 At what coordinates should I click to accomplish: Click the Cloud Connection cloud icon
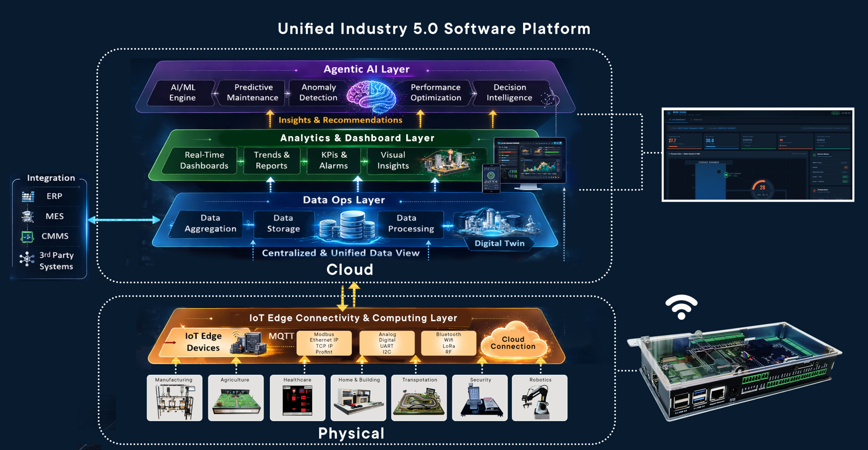[x=513, y=340]
